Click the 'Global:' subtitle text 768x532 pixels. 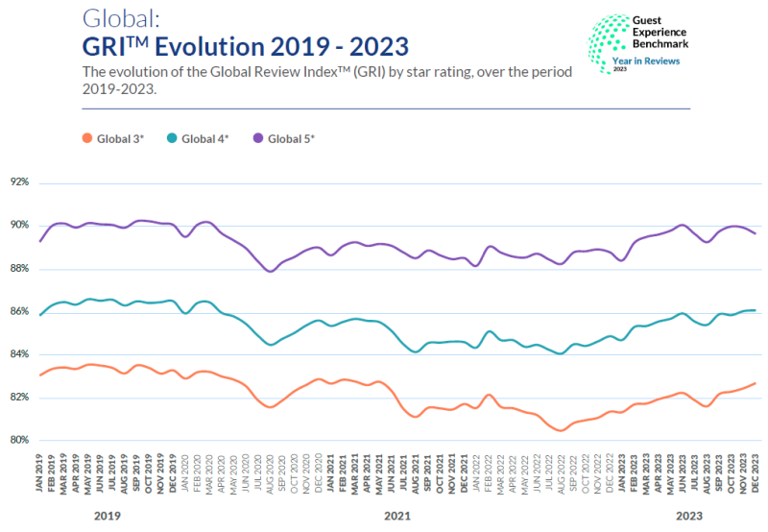point(116,18)
